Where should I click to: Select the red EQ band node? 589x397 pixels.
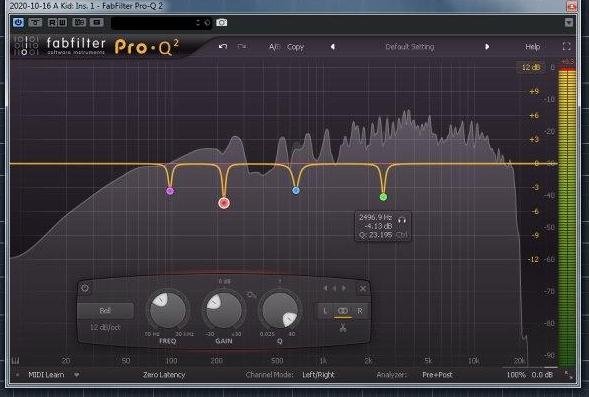click(224, 203)
